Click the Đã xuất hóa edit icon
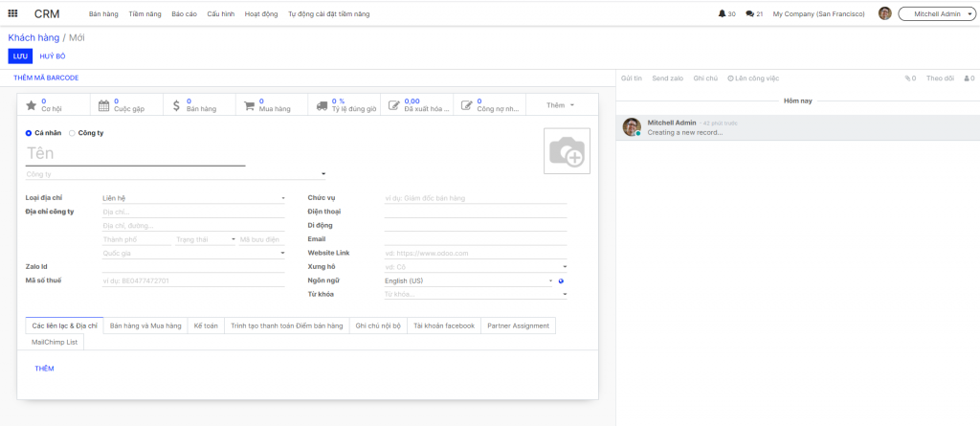The width and height of the screenshot is (980, 426). coord(393,105)
